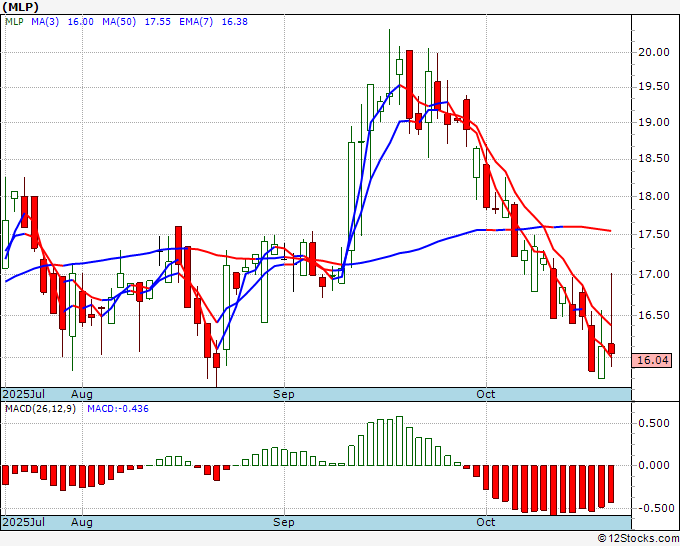Click the 17.50 price axis label
The image size is (680, 546).
pos(654,235)
